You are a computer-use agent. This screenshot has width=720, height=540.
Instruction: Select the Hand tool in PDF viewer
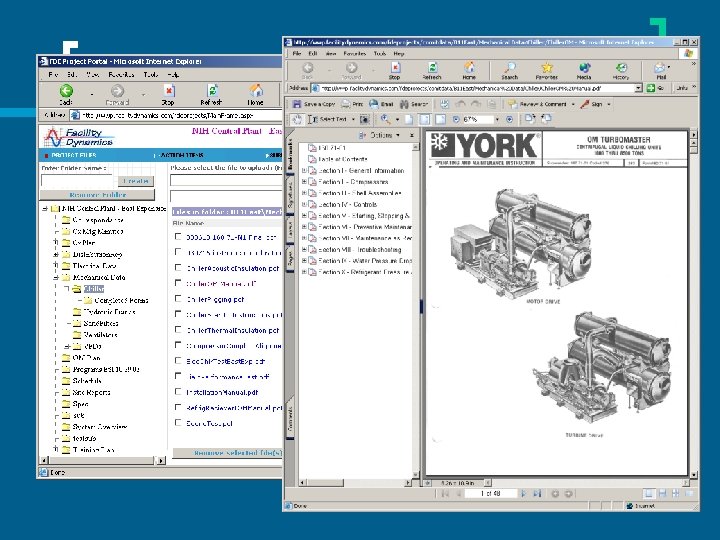coord(297,119)
